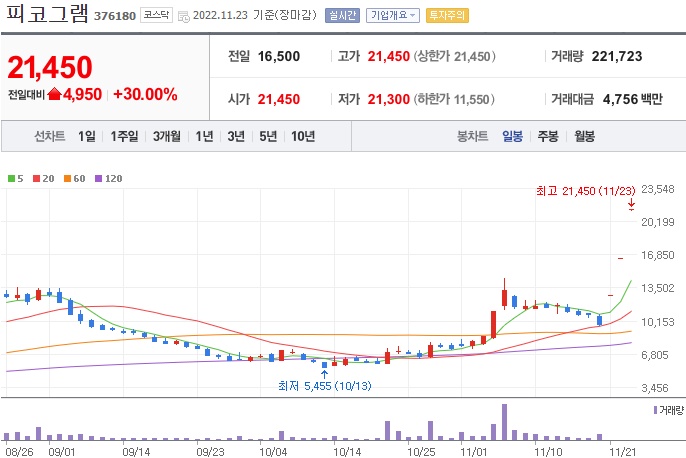Click the 투자주의 warning badge
The height and width of the screenshot is (458, 686).
click(446, 16)
